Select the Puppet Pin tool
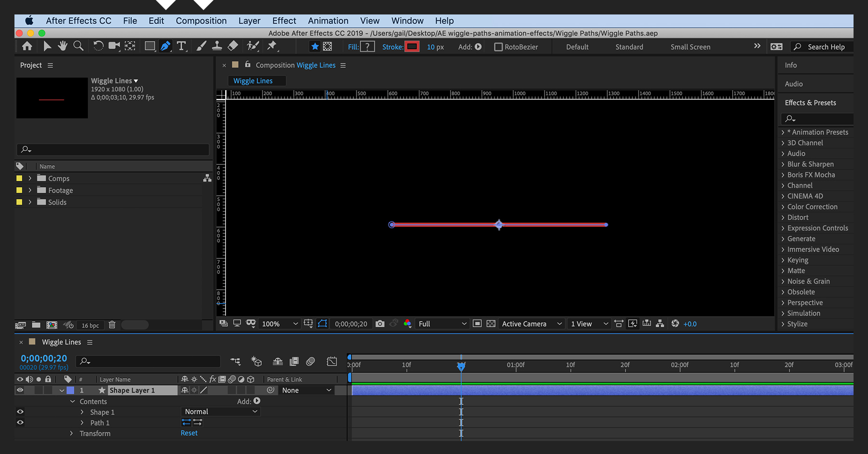The height and width of the screenshot is (454, 868). [272, 46]
